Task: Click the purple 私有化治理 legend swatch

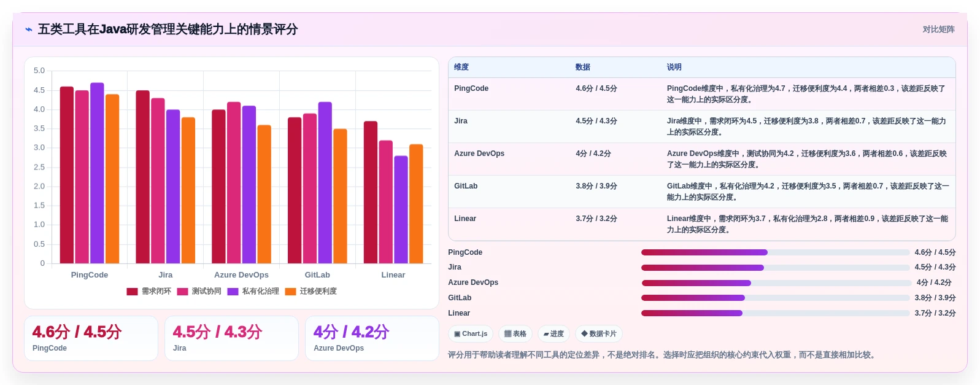Action: 233,292
